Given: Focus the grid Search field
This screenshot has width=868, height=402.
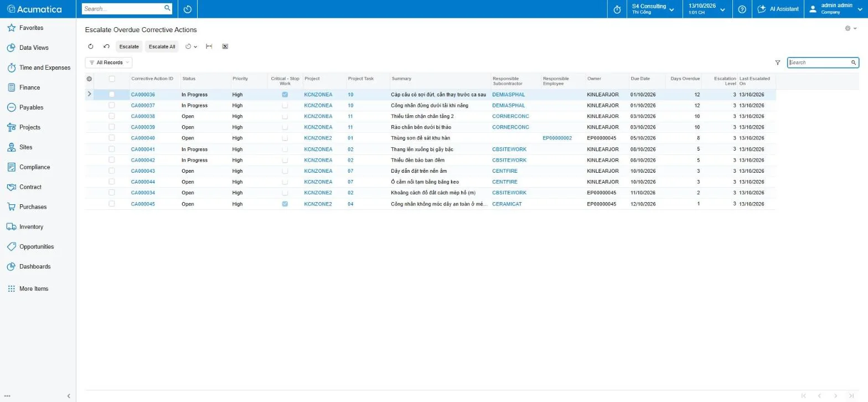Looking at the screenshot, I should 819,63.
